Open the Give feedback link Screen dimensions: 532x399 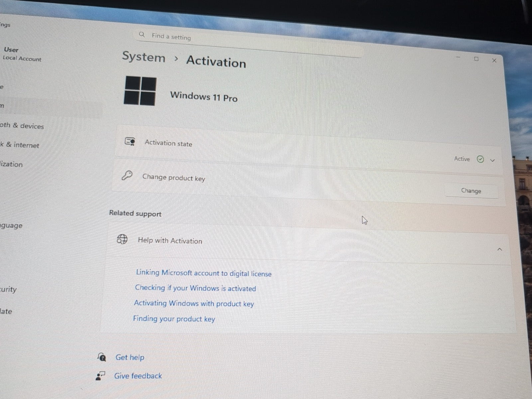[x=138, y=376]
